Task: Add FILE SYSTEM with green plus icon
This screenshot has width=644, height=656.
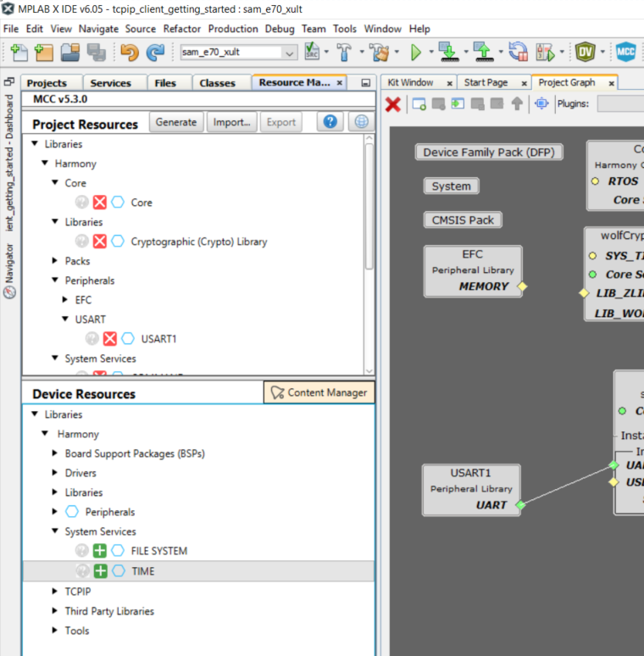Action: tap(99, 551)
